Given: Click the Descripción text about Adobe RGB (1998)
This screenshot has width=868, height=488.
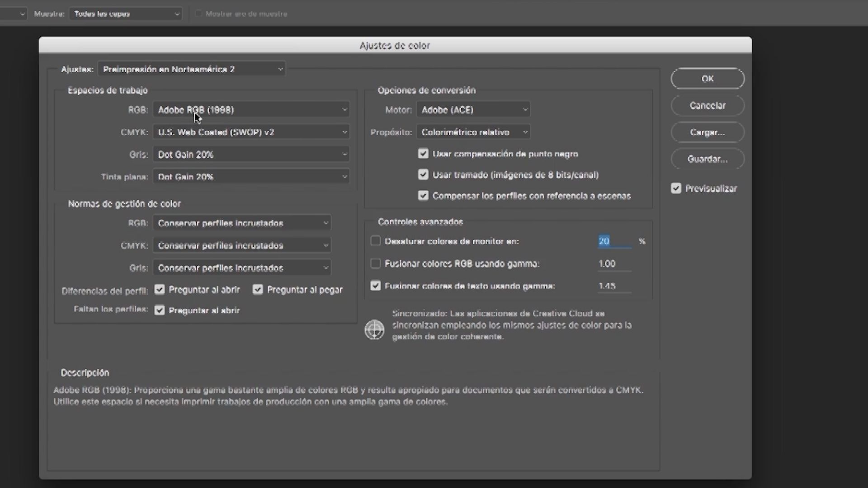Looking at the screenshot, I should 348,396.
